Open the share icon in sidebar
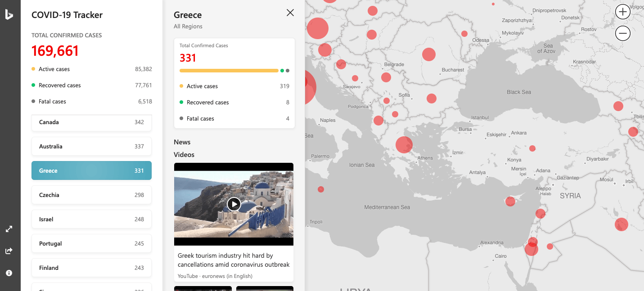Viewport: 644px width, 291px height. 9,251
